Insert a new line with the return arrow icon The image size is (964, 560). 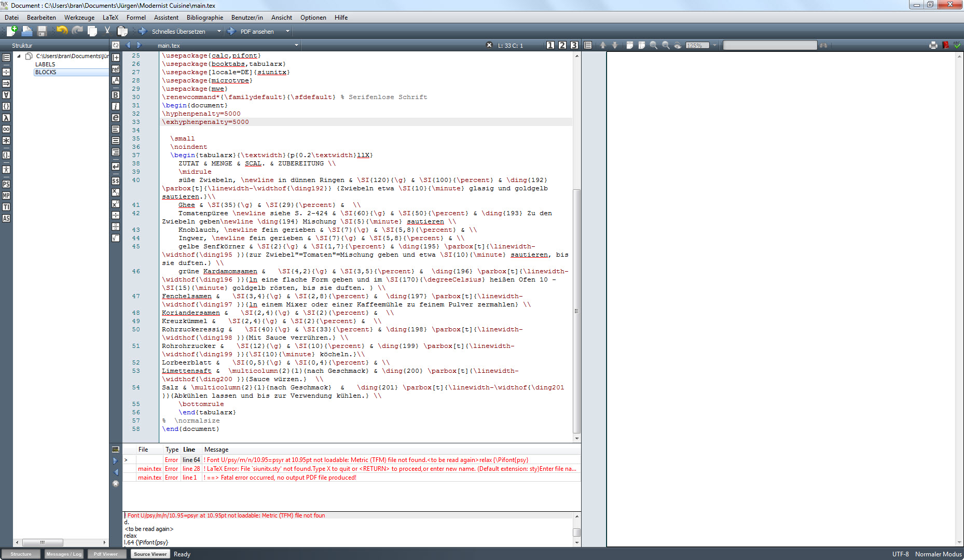point(116,166)
